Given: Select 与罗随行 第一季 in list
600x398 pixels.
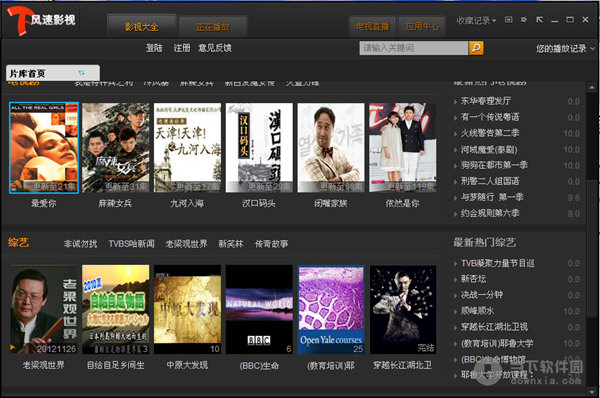Looking at the screenshot, I should [x=492, y=197].
